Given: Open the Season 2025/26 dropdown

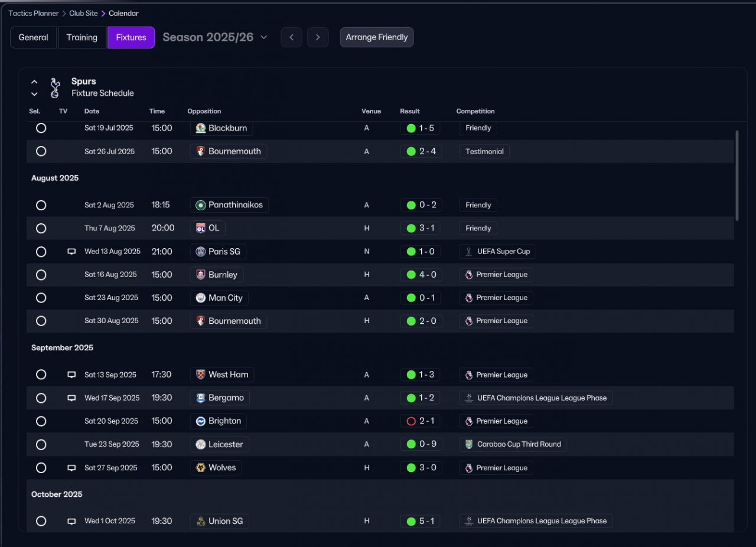Looking at the screenshot, I should 264,37.
